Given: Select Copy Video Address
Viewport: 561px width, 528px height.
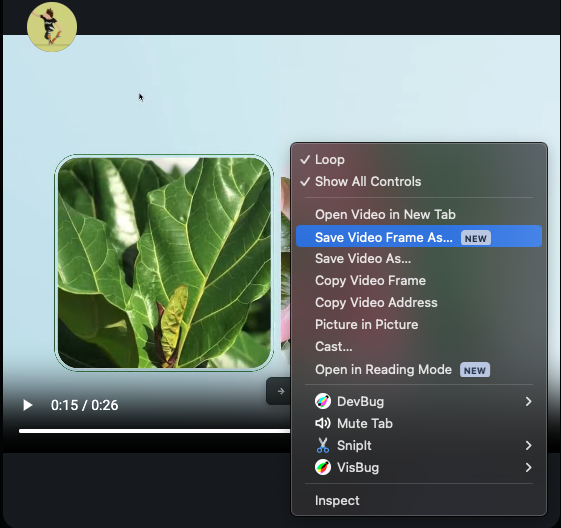Looking at the screenshot, I should [x=419, y=302].
